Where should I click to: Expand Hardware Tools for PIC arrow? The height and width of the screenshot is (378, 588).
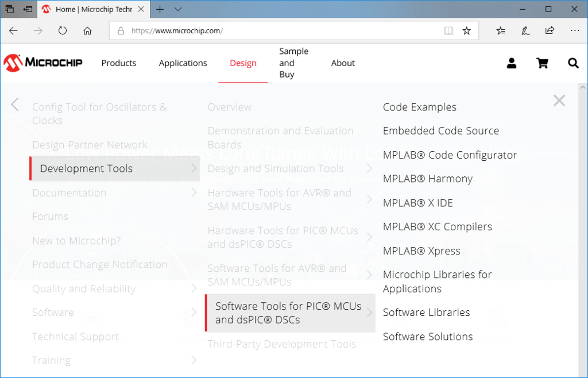tap(369, 237)
